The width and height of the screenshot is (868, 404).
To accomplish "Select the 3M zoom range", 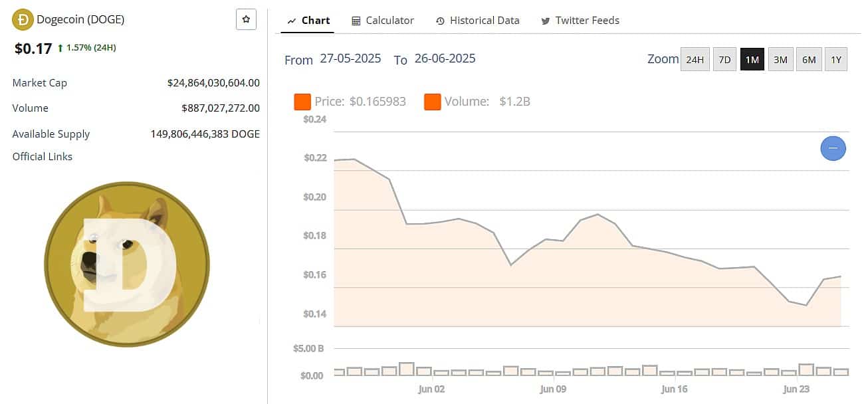I will (x=780, y=60).
